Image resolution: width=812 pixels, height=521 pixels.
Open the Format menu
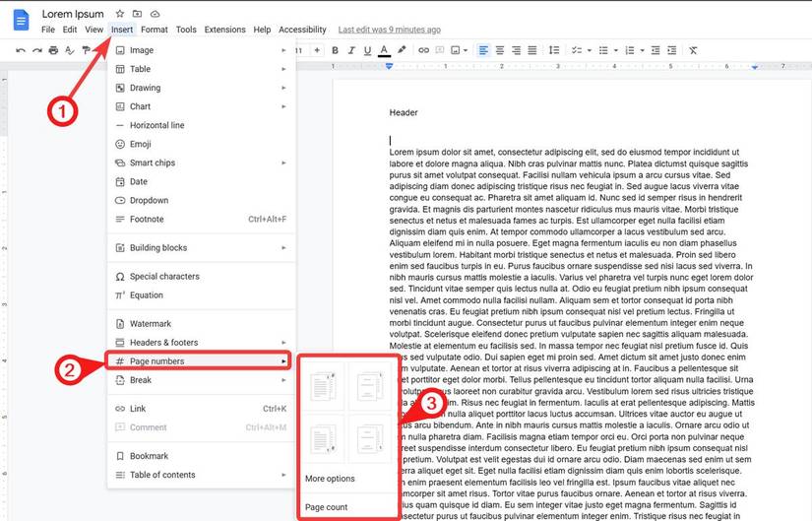pos(154,30)
